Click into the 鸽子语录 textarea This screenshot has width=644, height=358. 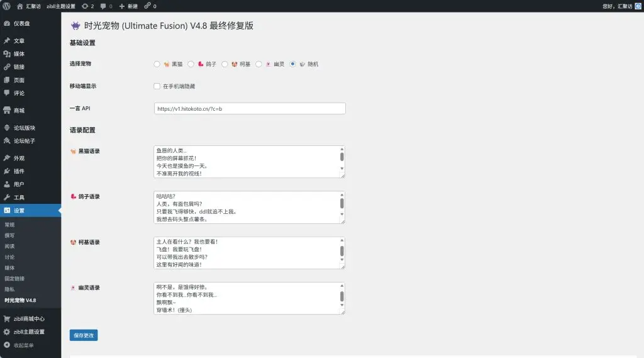[249, 207]
